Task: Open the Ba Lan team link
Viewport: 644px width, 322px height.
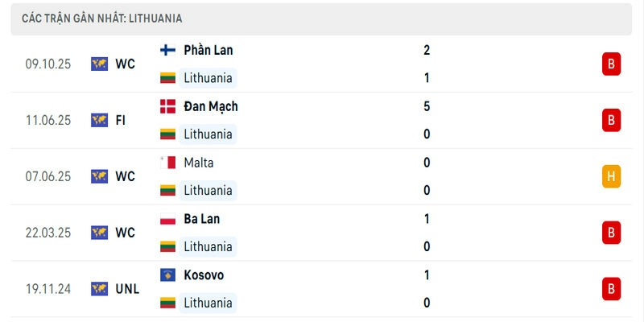Action: pyautogui.click(x=201, y=219)
